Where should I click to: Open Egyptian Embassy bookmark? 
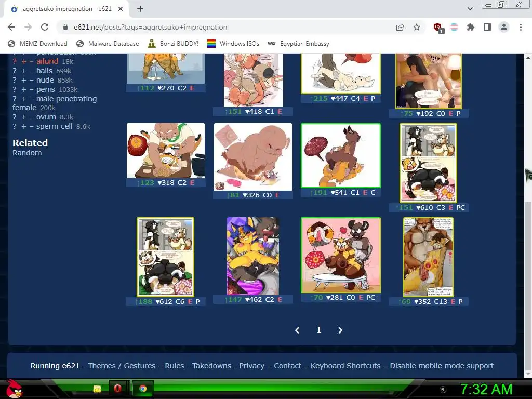coord(299,44)
